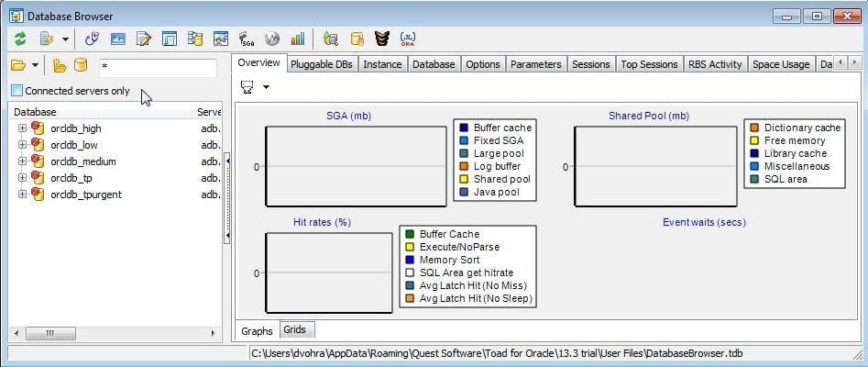This screenshot has height=367, width=868.
Task: Click the (x) ORA toolbar icon
Action: point(408,39)
